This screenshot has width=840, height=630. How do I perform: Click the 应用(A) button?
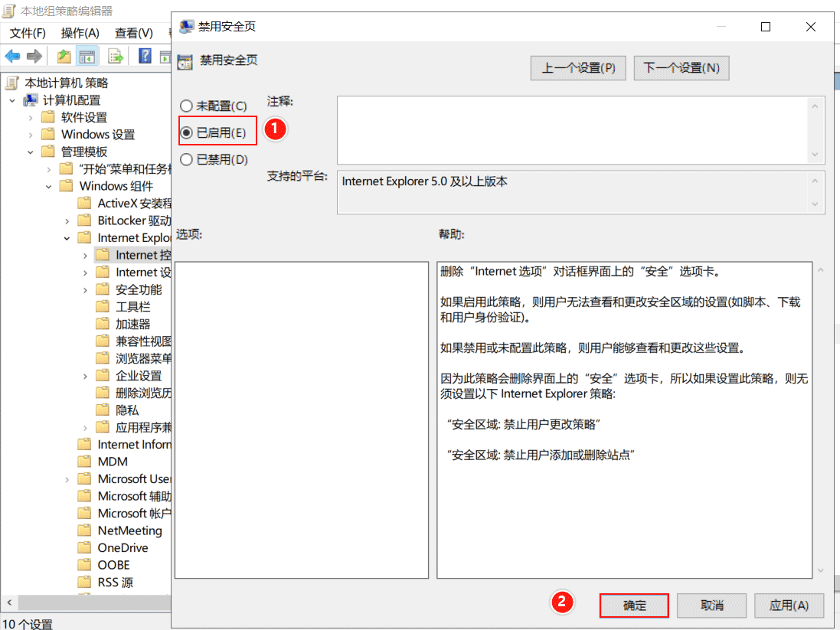[789, 606]
